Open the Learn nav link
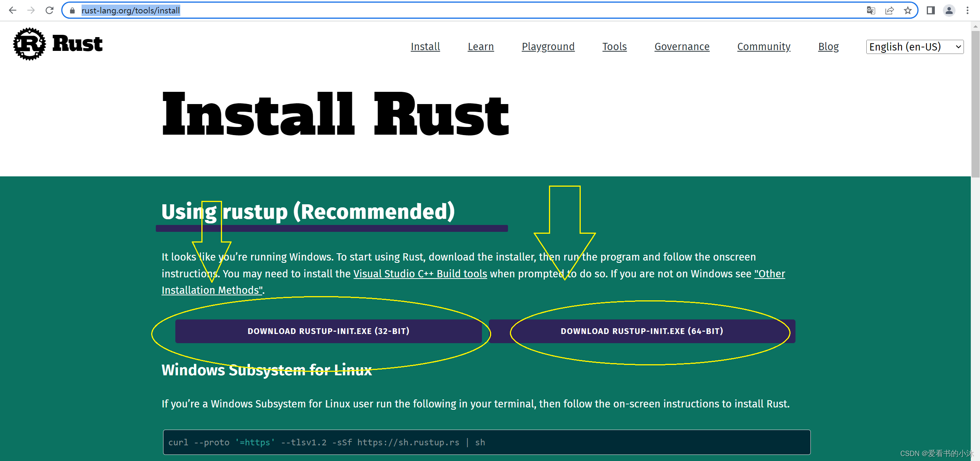This screenshot has width=980, height=461. pos(481,47)
